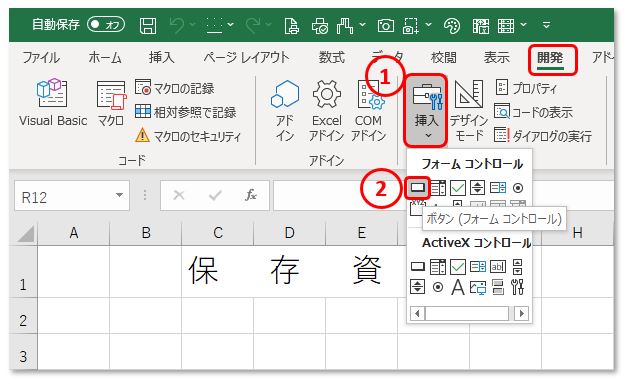Click マクロの記録 to record a macro

pyautogui.click(x=175, y=88)
